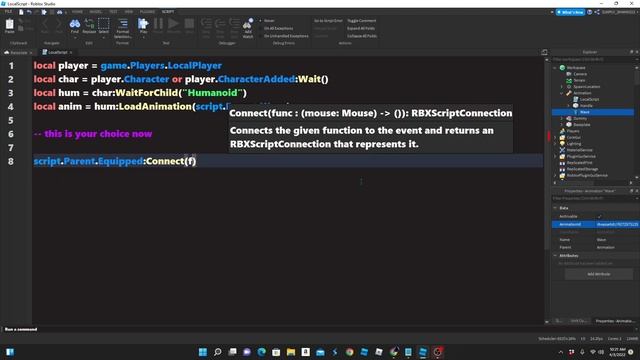Click Toggle Comment action
The width and height of the screenshot is (640, 360).
pos(362,21)
